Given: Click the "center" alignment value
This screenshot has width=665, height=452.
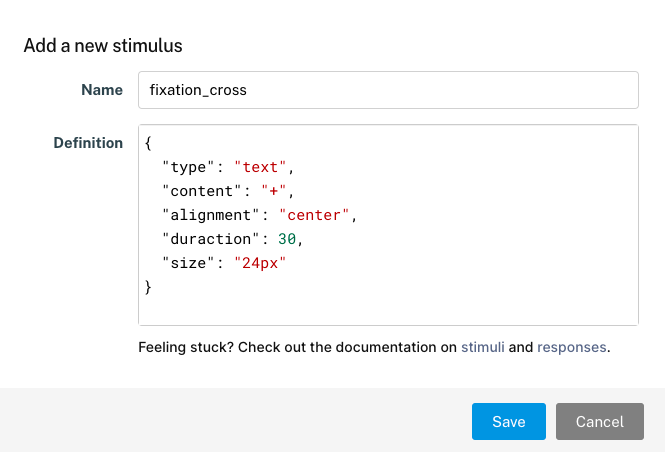Looking at the screenshot, I should coord(314,215).
